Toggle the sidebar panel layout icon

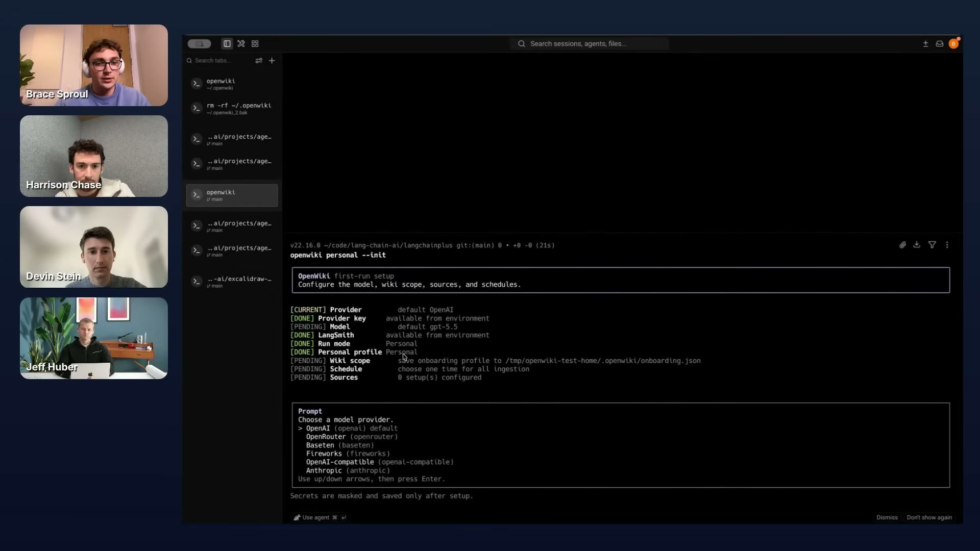[x=227, y=44]
